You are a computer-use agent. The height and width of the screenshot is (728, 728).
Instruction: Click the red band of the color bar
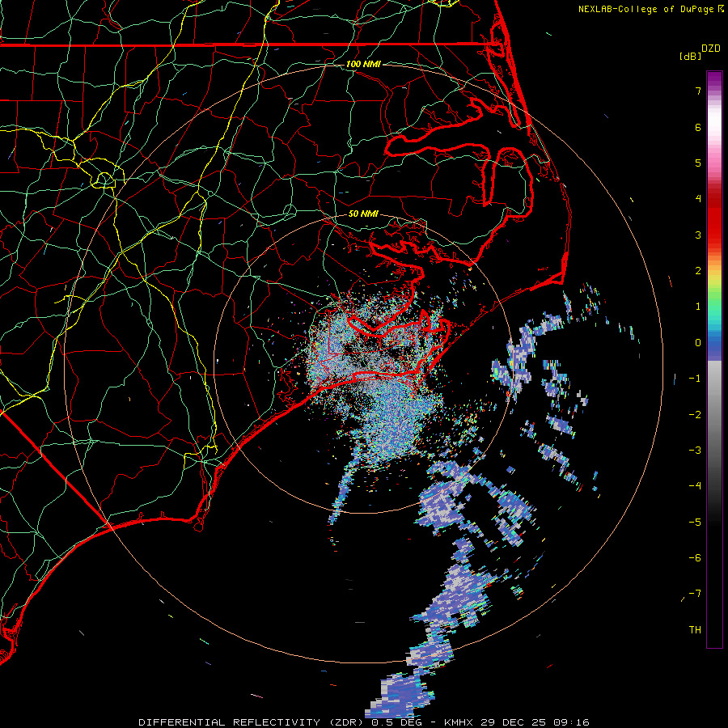[714, 218]
